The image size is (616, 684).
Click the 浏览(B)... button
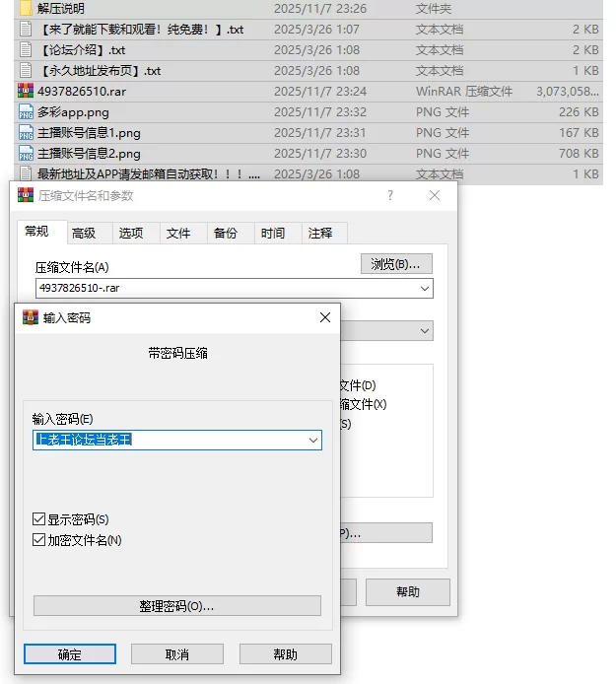click(396, 264)
